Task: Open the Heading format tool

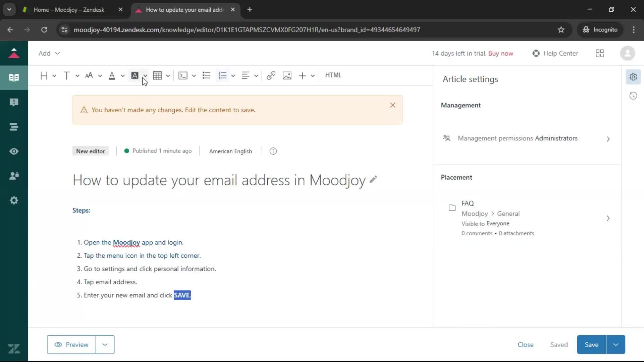Action: coord(44,75)
